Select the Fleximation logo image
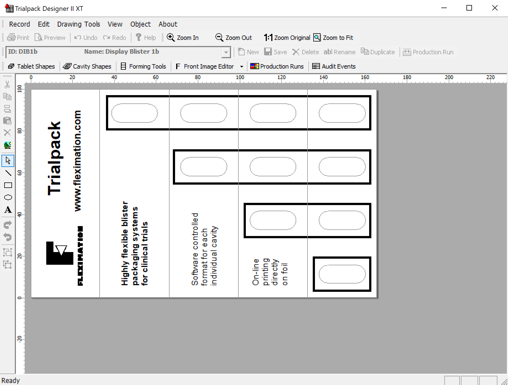The height and width of the screenshot is (385, 508). (x=65, y=256)
